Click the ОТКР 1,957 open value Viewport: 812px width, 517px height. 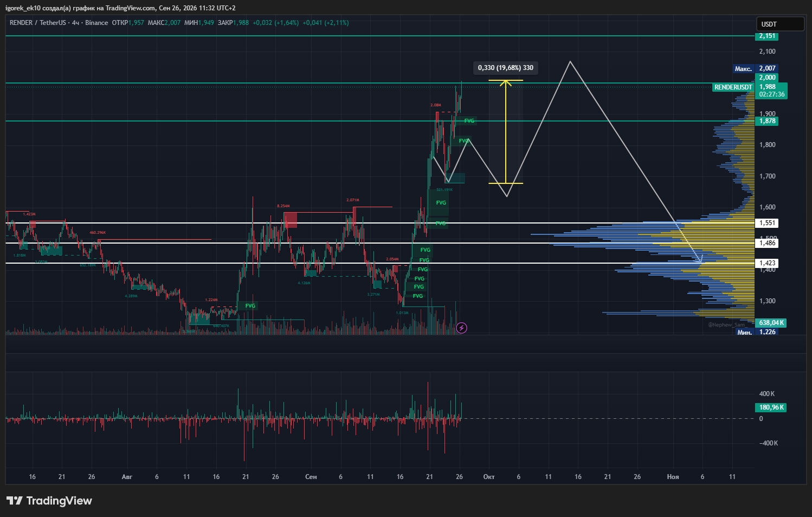[128, 23]
